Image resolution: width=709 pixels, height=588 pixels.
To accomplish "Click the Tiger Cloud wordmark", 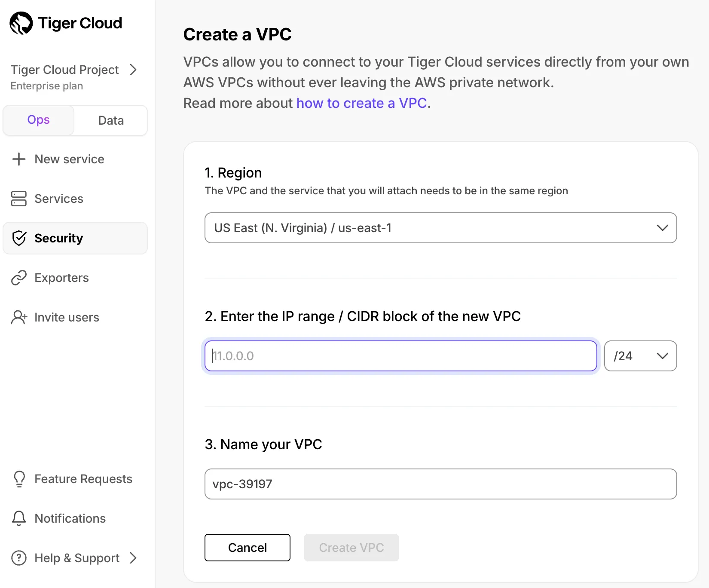I will pyautogui.click(x=80, y=23).
